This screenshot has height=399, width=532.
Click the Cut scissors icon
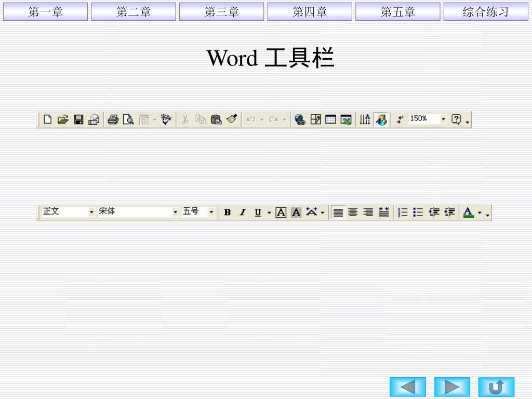pyautogui.click(x=185, y=119)
